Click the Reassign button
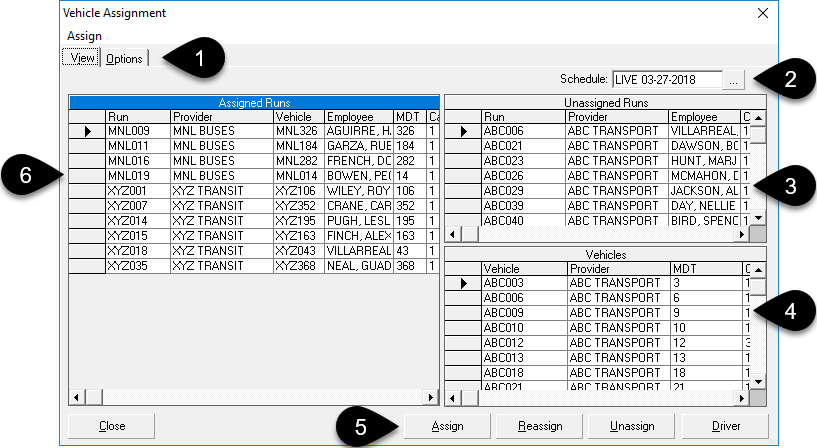The width and height of the screenshot is (817, 448). 539,426
